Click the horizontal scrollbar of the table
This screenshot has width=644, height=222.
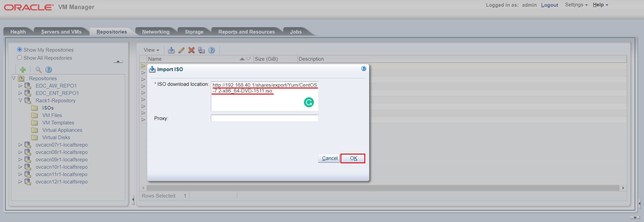pyautogui.click(x=383, y=188)
